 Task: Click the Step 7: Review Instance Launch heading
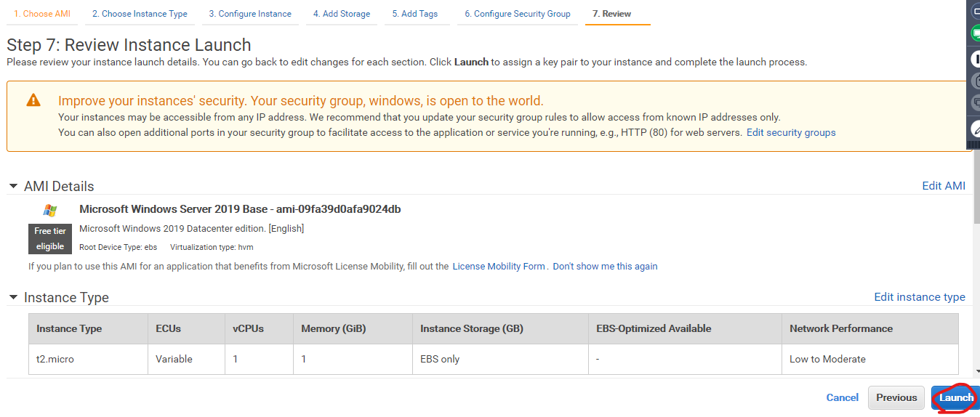(x=129, y=45)
